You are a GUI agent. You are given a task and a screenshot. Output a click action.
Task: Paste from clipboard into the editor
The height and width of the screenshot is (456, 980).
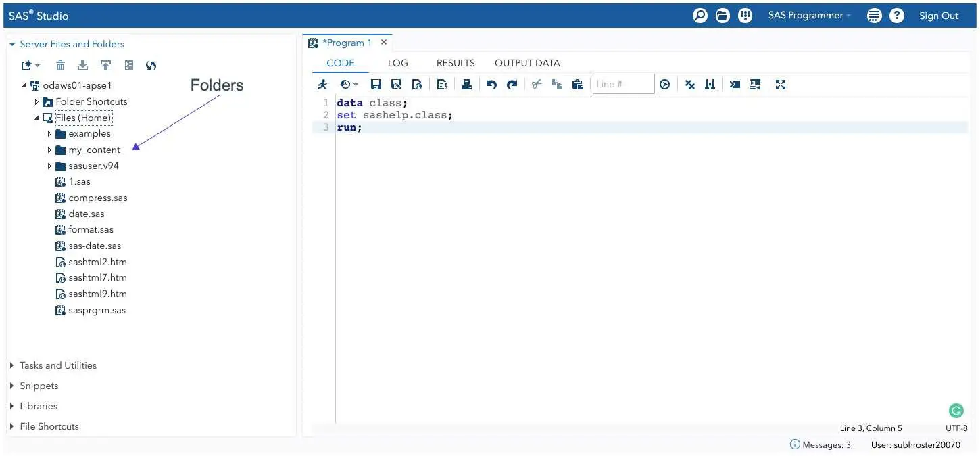577,85
